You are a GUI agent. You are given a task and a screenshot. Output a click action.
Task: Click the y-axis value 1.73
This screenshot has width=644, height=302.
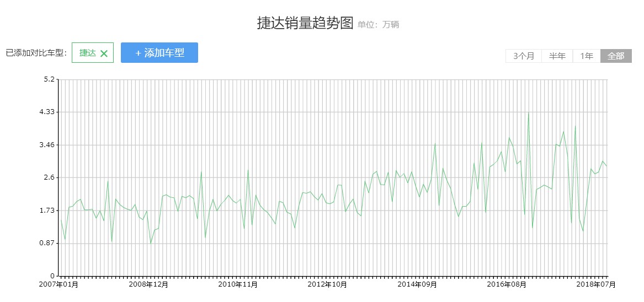[47, 211]
